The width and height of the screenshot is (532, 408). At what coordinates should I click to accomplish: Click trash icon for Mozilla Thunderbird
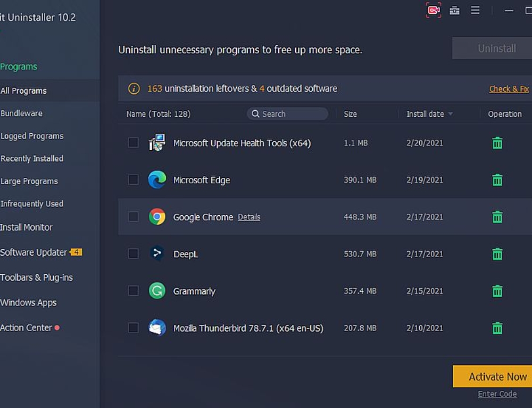coord(497,328)
